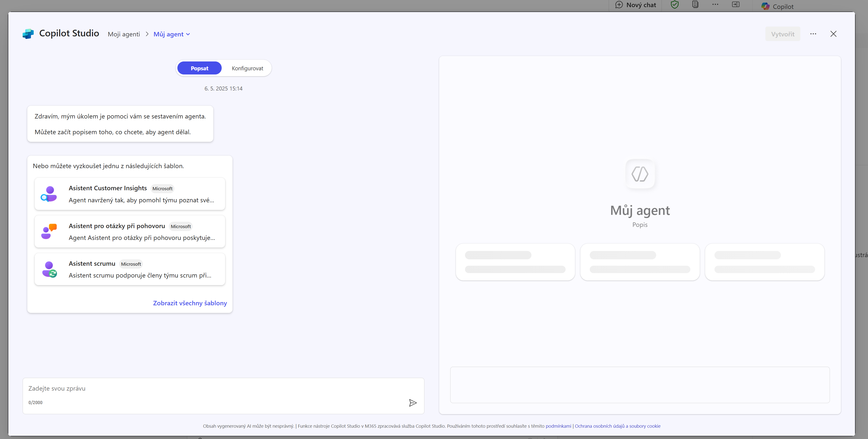Open the more options ellipsis next to Vytvořit

pyautogui.click(x=813, y=34)
